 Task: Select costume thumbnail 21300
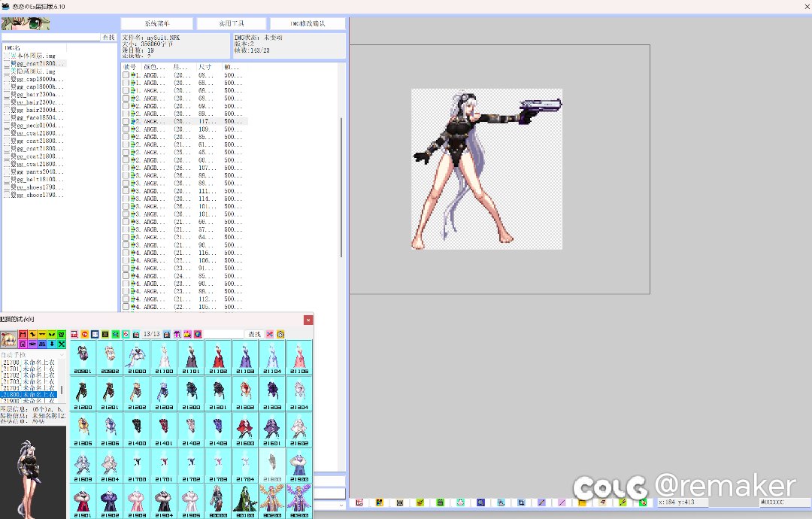(191, 393)
